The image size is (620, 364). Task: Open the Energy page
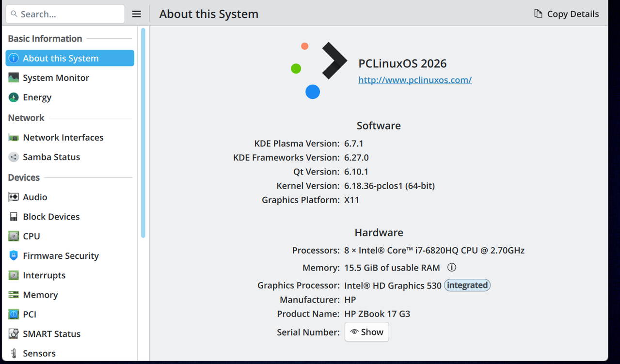tap(70, 97)
